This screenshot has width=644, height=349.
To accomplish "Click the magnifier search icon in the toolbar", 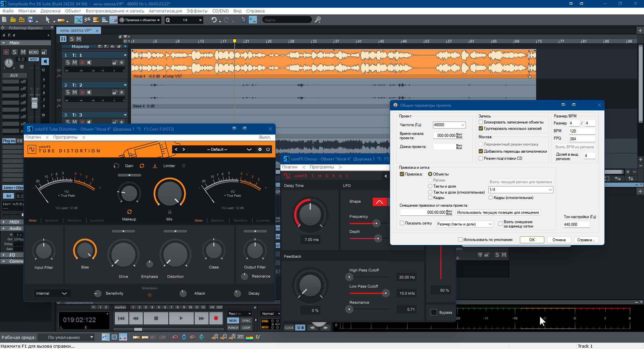I will click(318, 20).
